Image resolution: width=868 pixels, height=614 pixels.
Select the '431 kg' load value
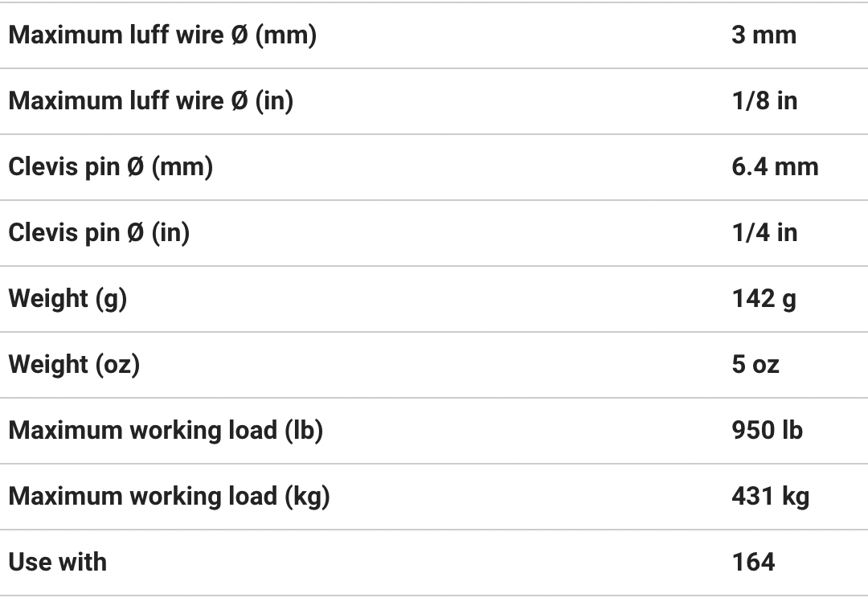(770, 497)
